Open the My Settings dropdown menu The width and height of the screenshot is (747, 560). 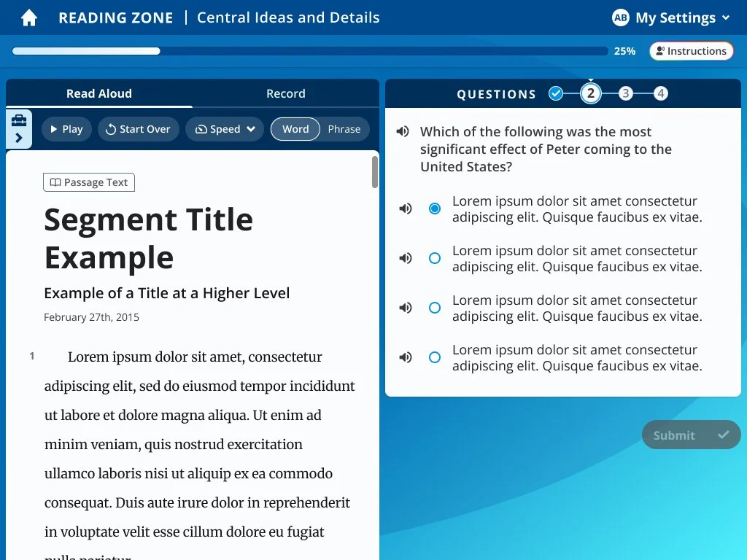pos(671,17)
